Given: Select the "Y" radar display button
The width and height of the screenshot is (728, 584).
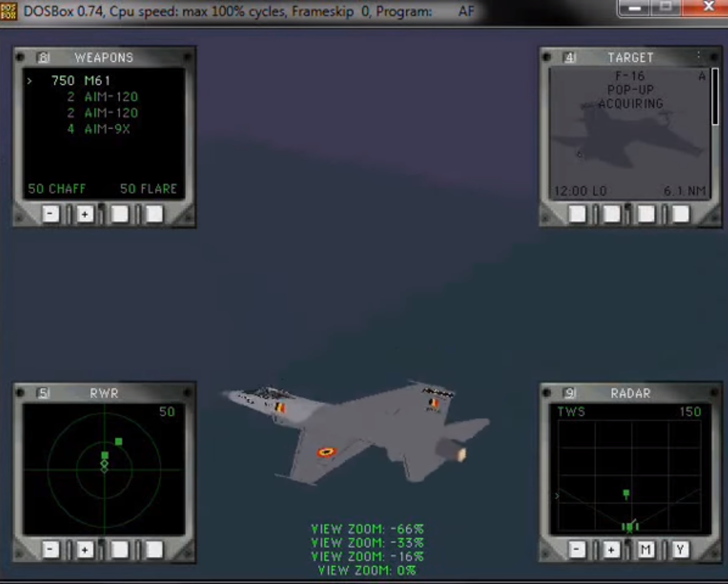Looking at the screenshot, I should point(680,549).
